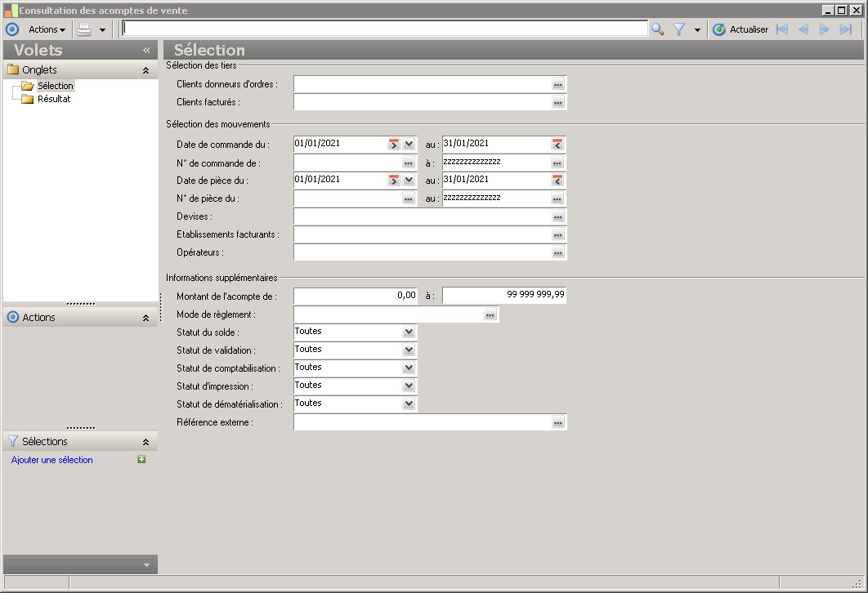Open the filter dropdown arrow
The height and width of the screenshot is (593, 868).
697,30
